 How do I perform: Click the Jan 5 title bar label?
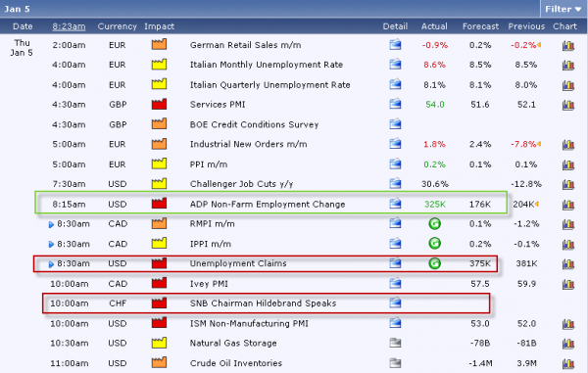tap(17, 9)
